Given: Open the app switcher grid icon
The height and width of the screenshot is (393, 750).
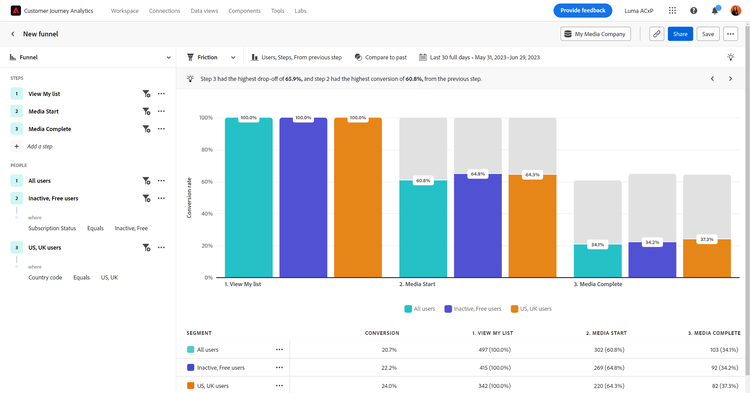Looking at the screenshot, I should point(673,11).
